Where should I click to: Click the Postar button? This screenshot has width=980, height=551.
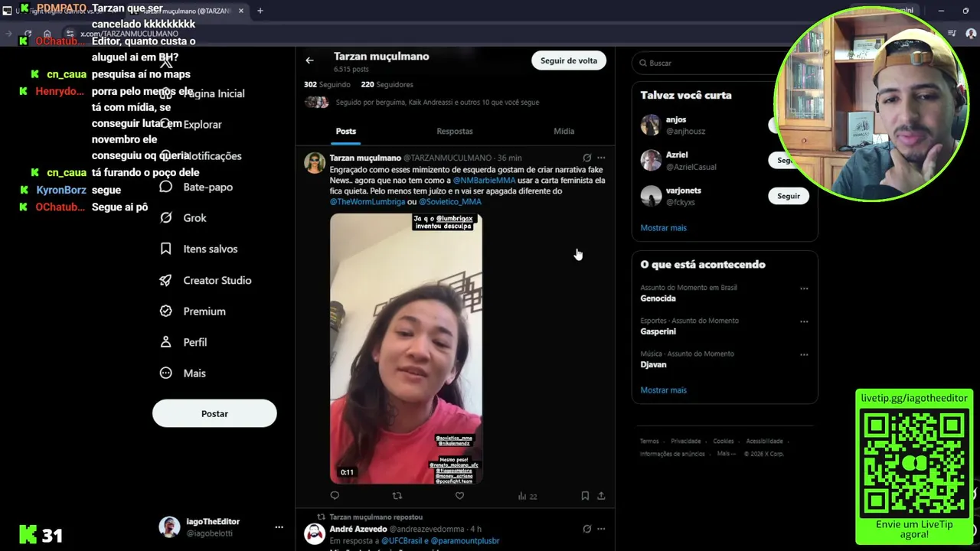coord(214,413)
